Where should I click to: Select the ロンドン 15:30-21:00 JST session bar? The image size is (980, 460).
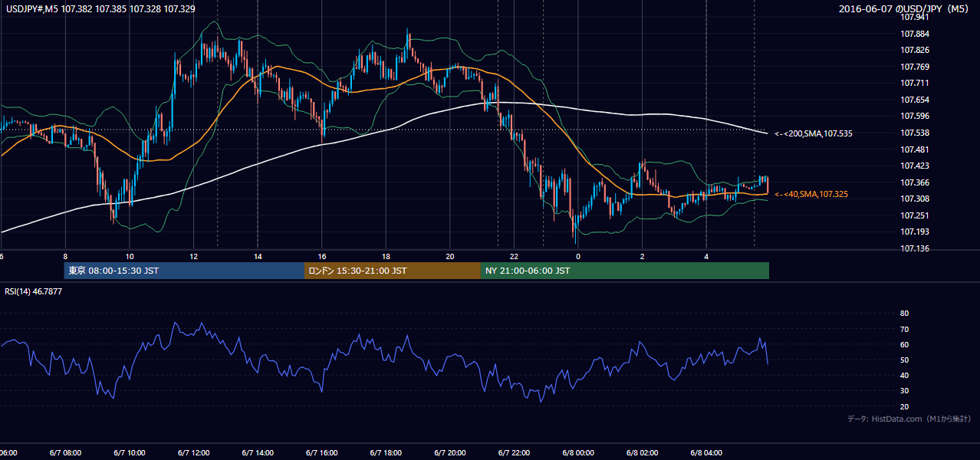point(393,271)
